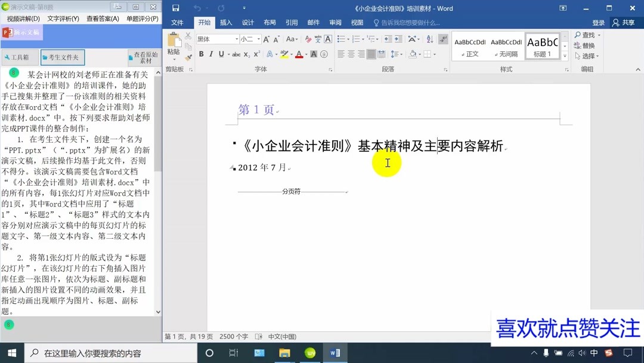Expand the font color options arrow

click(306, 54)
